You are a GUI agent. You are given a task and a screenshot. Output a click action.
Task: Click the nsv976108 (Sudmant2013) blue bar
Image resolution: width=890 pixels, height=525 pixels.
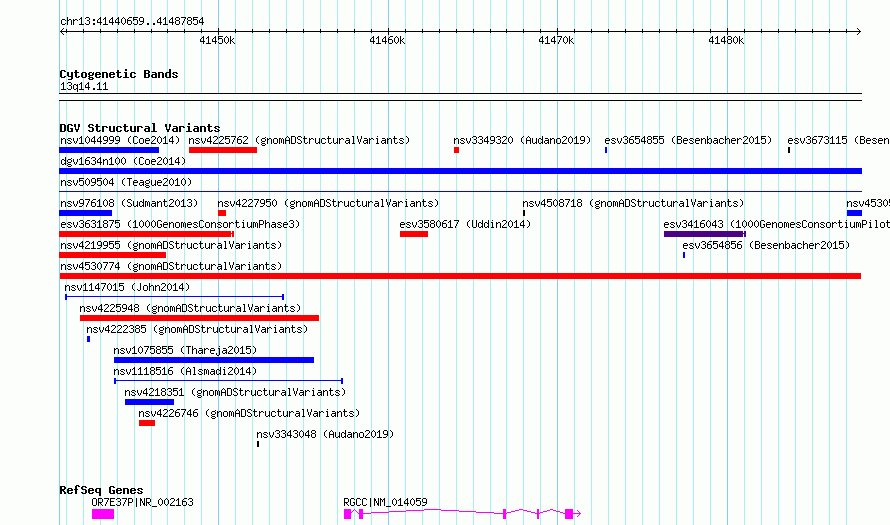click(85, 213)
